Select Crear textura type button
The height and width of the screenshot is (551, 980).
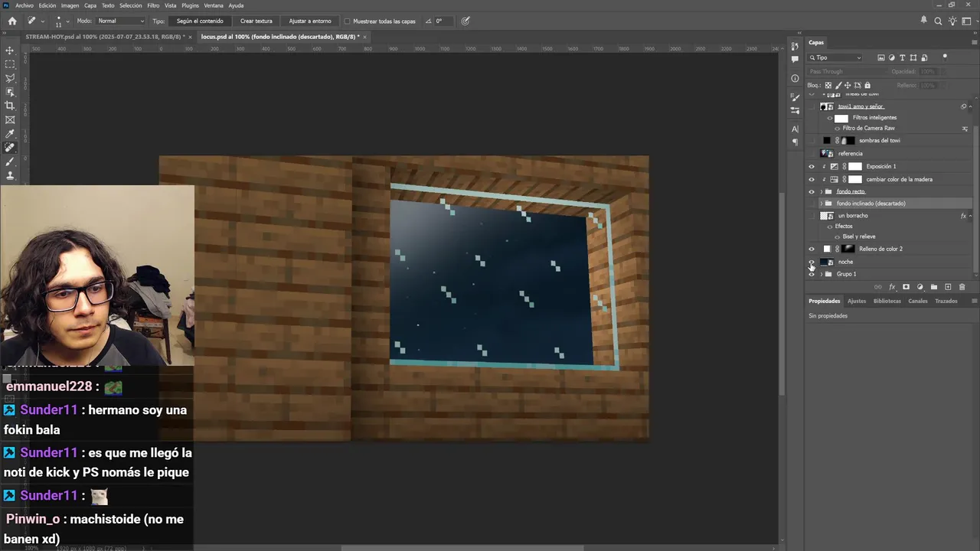pos(256,21)
